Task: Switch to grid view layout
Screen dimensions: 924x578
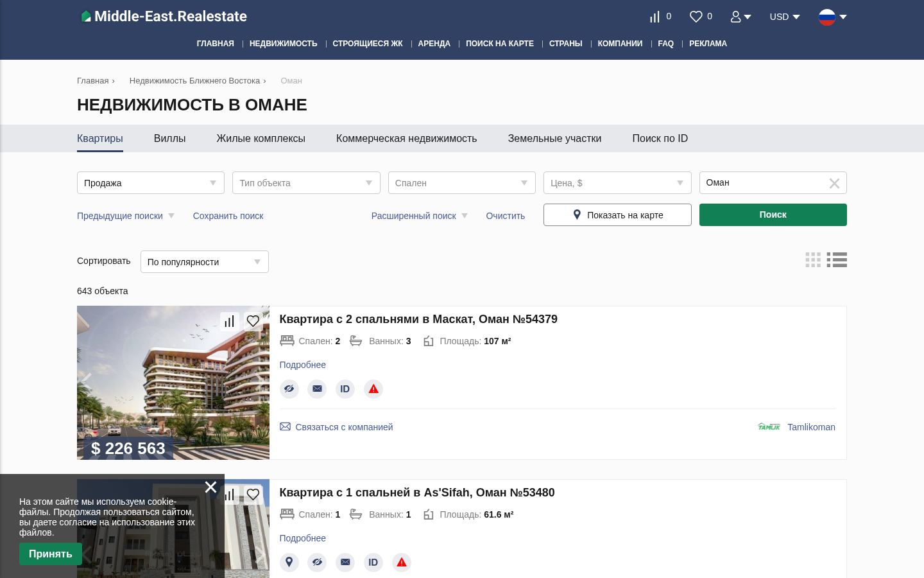Action: point(813,259)
